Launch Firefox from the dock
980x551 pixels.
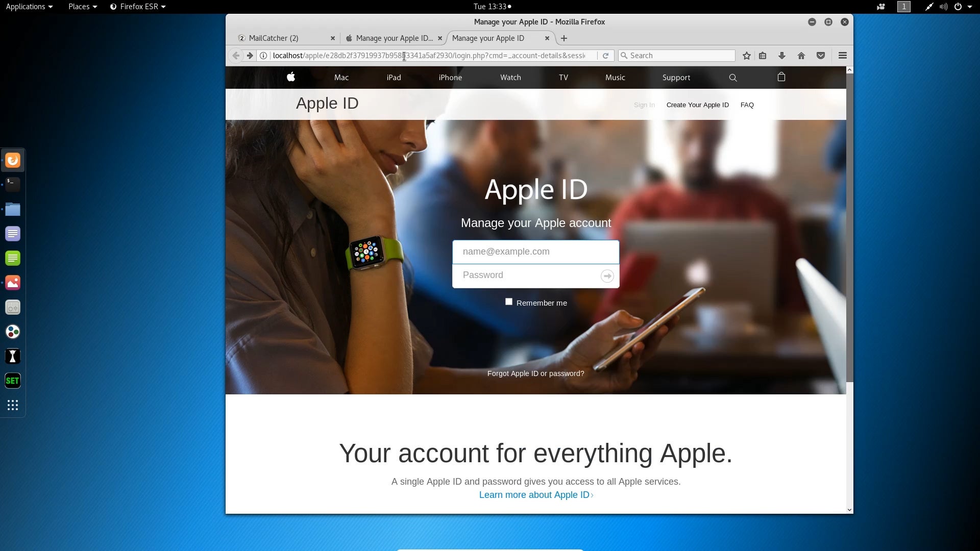point(13,160)
